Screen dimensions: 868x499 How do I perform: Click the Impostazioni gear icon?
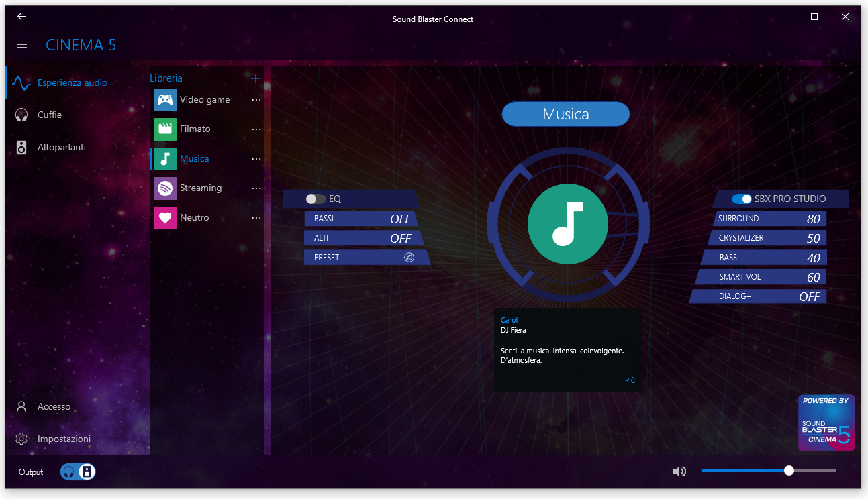[x=21, y=439]
